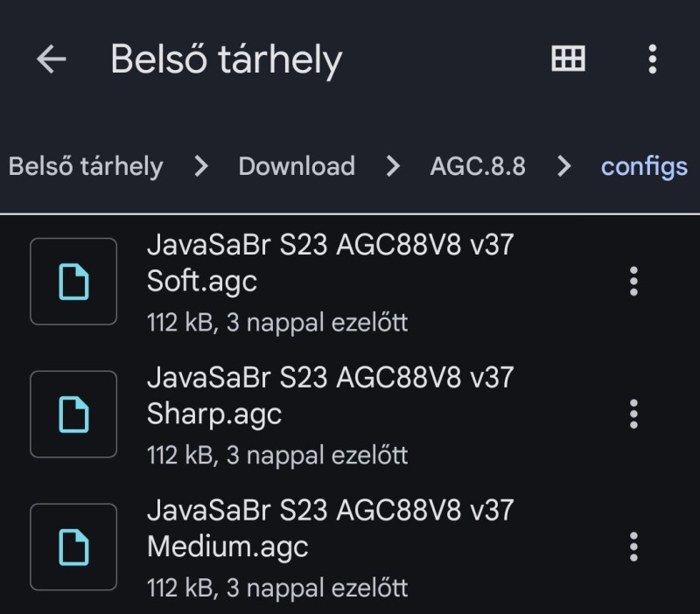Open JavaSaBr S23 AGC88V8 v37 Sharp.agc
Viewport: 700px width, 614px height.
click(330, 395)
